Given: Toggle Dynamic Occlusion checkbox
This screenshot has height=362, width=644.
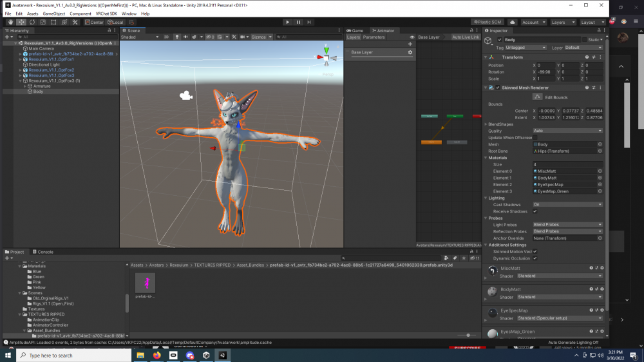Looking at the screenshot, I should click(x=535, y=258).
